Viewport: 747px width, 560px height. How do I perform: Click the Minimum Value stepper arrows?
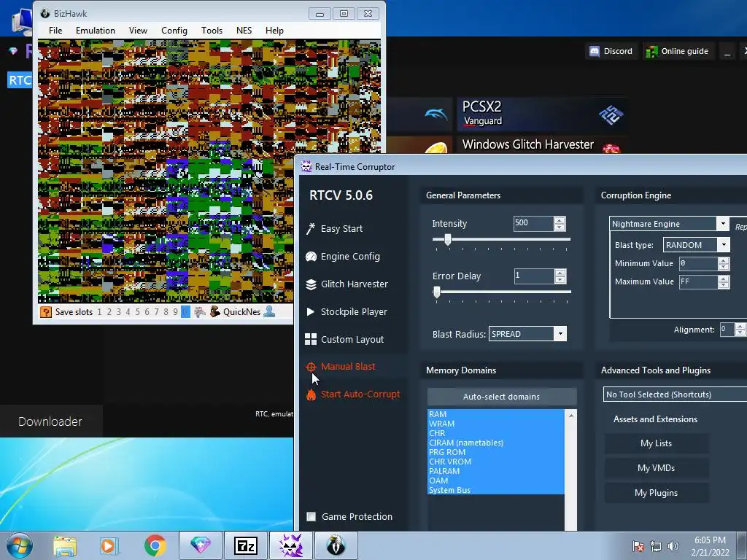coord(724,263)
